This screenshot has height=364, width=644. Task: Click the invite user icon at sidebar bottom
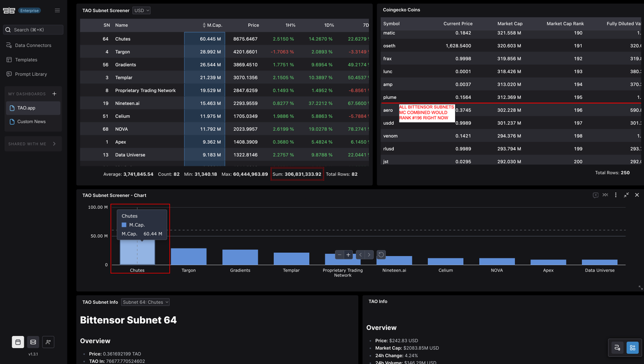[x=48, y=342]
